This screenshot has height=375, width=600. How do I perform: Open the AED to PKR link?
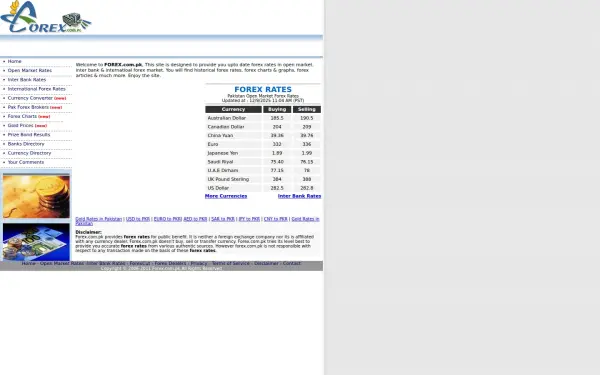pyautogui.click(x=195, y=219)
